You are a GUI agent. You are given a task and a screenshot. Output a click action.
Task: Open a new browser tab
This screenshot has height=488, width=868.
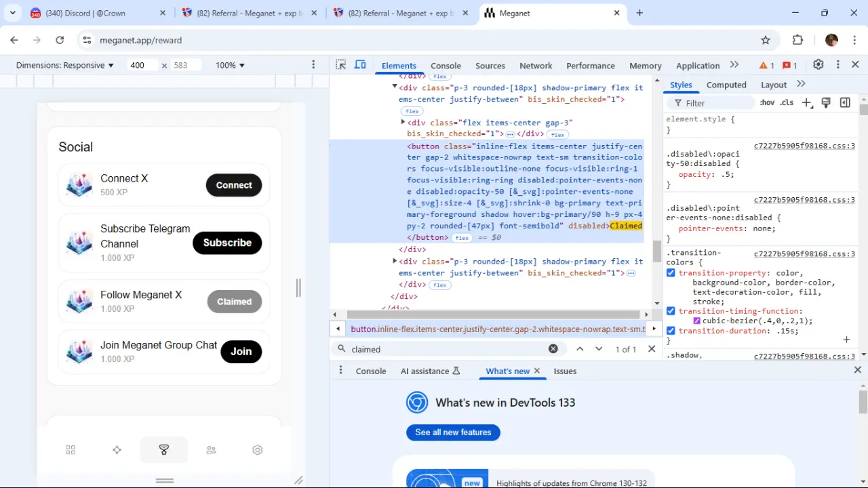coord(639,13)
